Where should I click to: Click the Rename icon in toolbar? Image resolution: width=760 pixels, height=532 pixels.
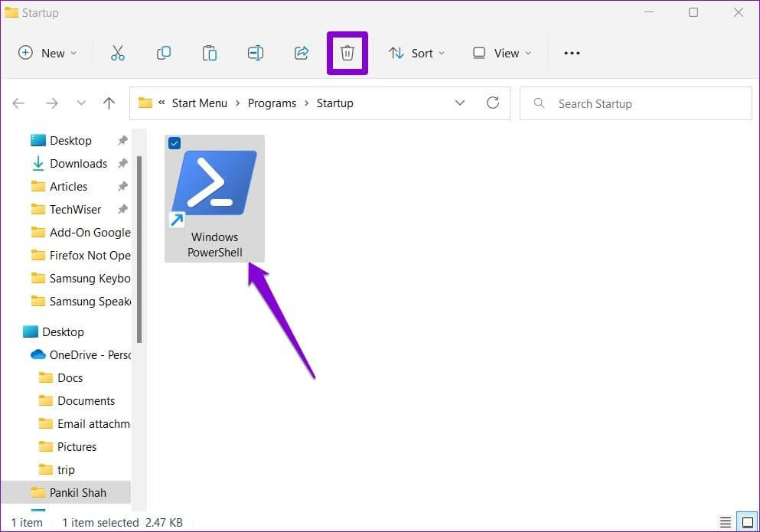pos(256,53)
